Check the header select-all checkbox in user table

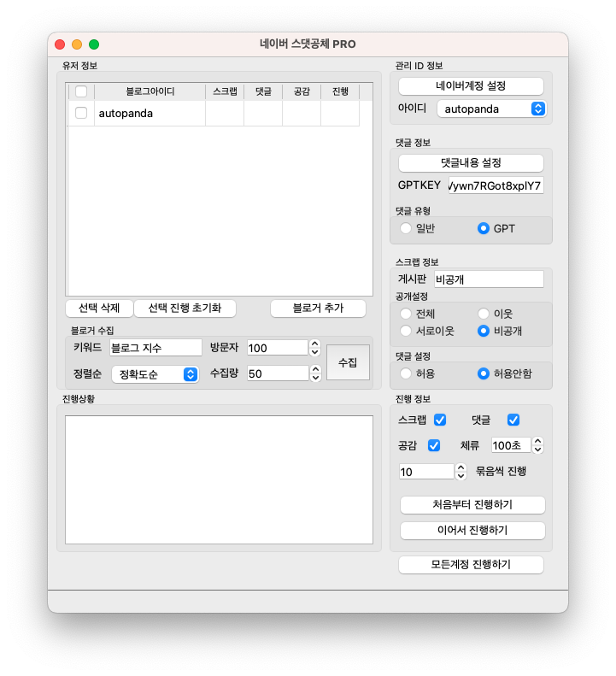pyautogui.click(x=81, y=91)
